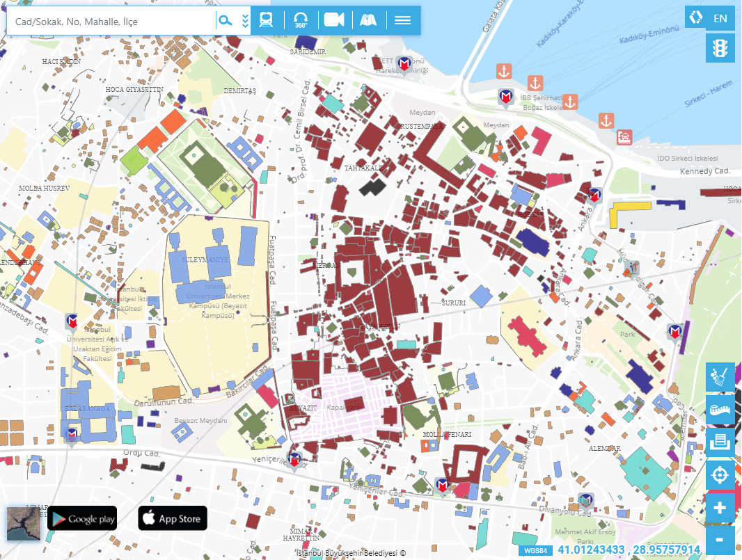The height and width of the screenshot is (560, 742).
Task: Switch basemap via satellite thumbnail
Action: (x=24, y=524)
